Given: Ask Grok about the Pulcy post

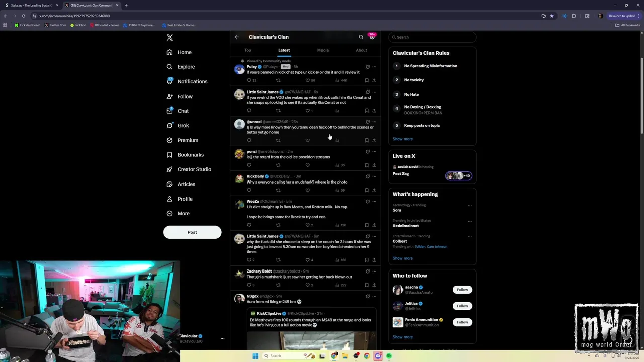Looking at the screenshot, I should tap(367, 67).
